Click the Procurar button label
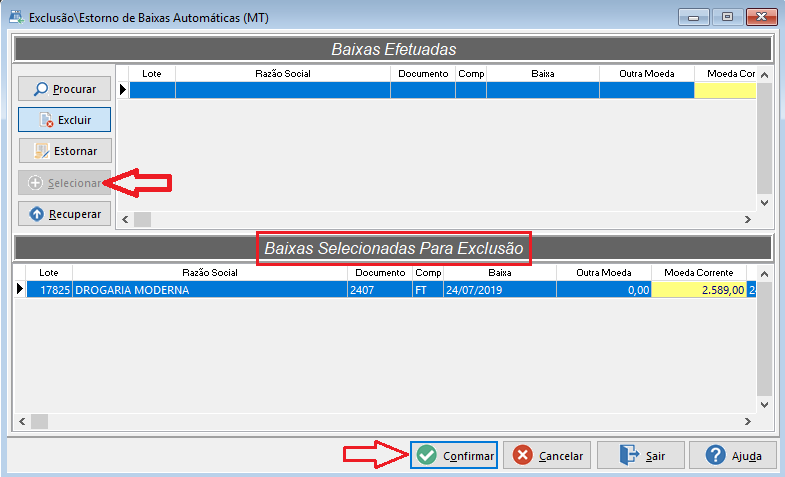785x477 pixels. pos(74,89)
